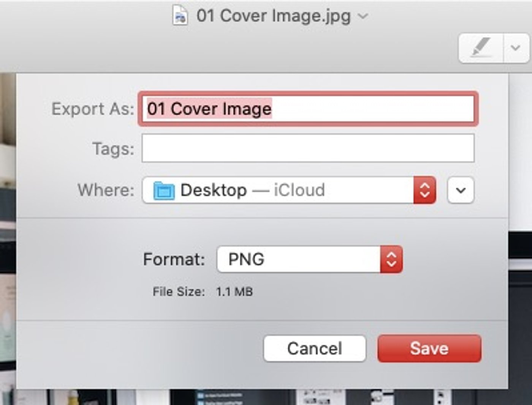Click the blue Desktop folder icon
Image resolution: width=532 pixels, height=405 pixels.
point(164,190)
